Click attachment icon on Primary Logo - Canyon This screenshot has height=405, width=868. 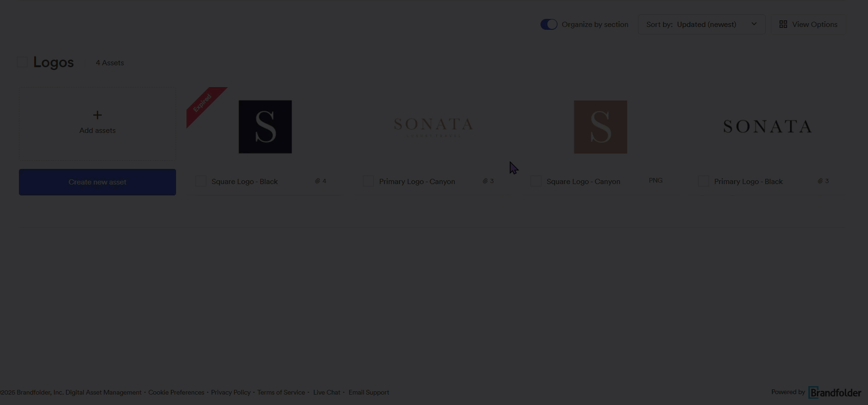[485, 181]
